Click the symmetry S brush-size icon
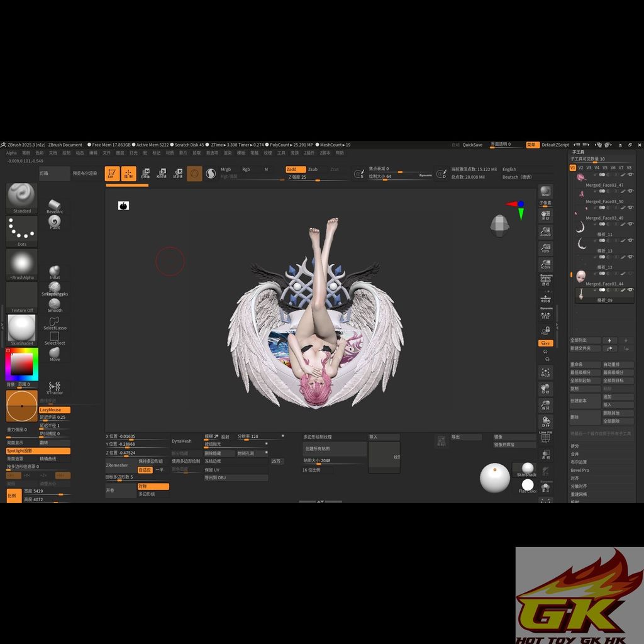Viewport: 644px width, 644px height. [x=358, y=174]
